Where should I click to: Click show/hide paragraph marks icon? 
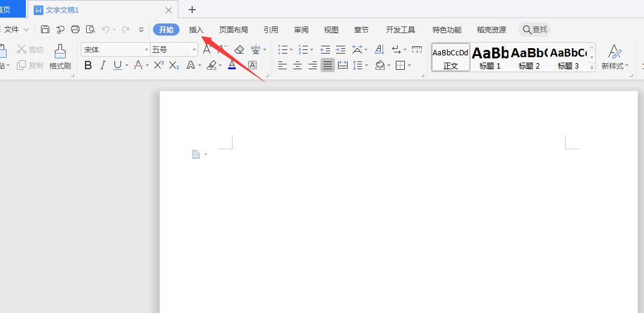pyautogui.click(x=397, y=49)
